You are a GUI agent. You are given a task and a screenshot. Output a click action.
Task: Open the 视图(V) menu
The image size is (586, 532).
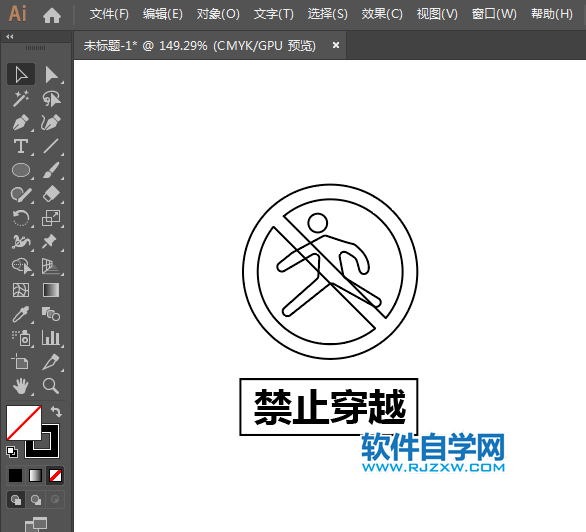437,14
